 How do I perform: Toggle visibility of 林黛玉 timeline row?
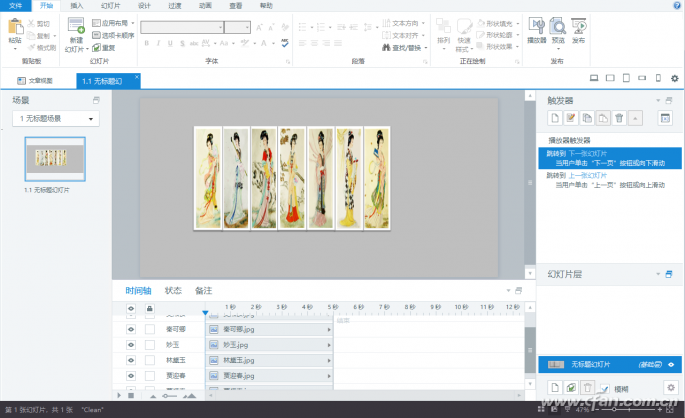coord(131,360)
